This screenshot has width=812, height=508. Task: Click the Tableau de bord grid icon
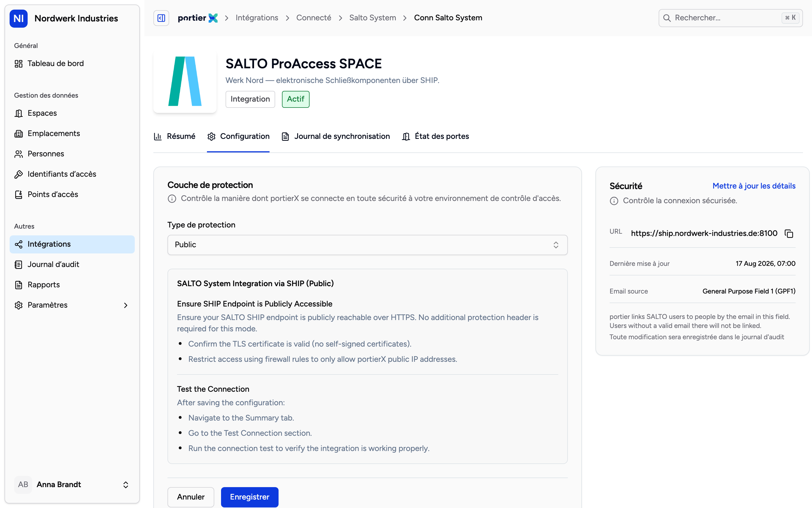pyautogui.click(x=18, y=63)
